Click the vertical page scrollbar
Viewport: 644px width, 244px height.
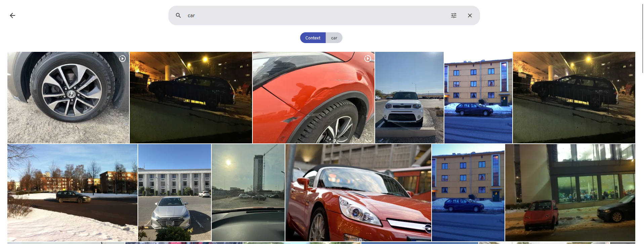(x=643, y=37)
